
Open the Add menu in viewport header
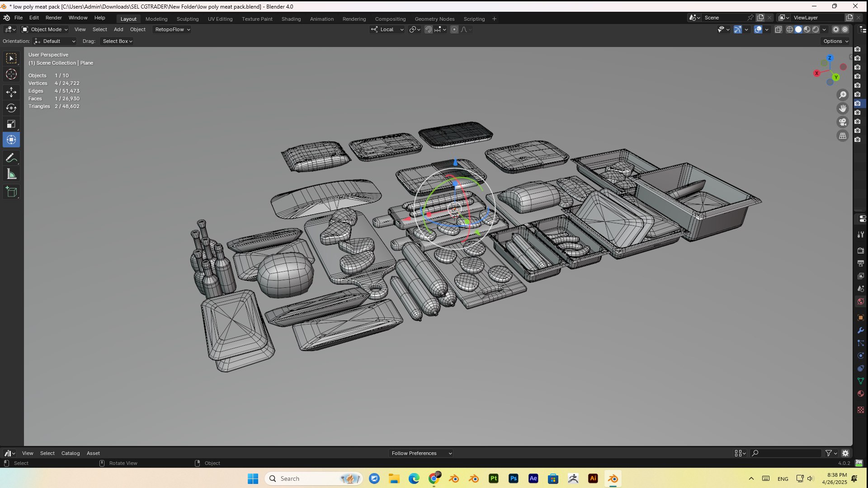click(x=118, y=29)
